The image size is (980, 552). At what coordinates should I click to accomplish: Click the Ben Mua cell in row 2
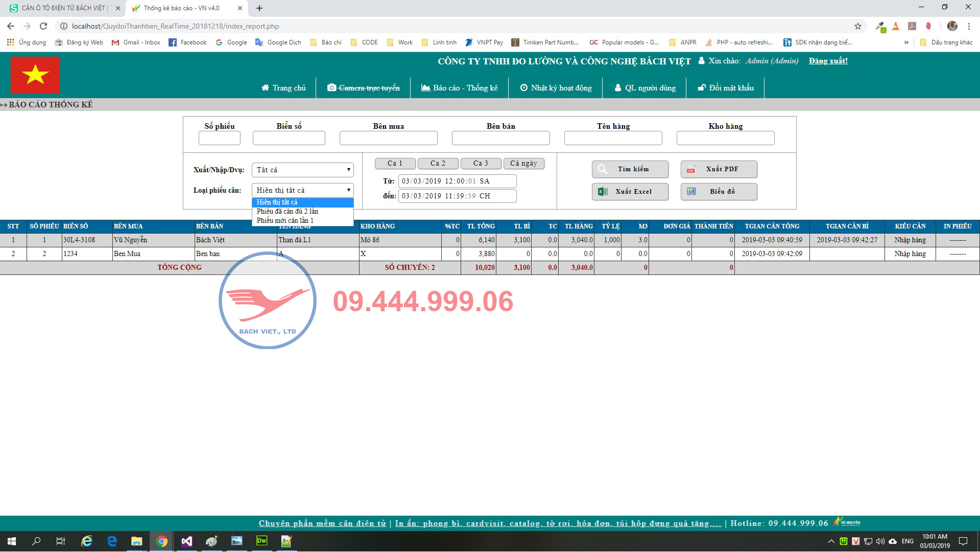click(x=154, y=254)
